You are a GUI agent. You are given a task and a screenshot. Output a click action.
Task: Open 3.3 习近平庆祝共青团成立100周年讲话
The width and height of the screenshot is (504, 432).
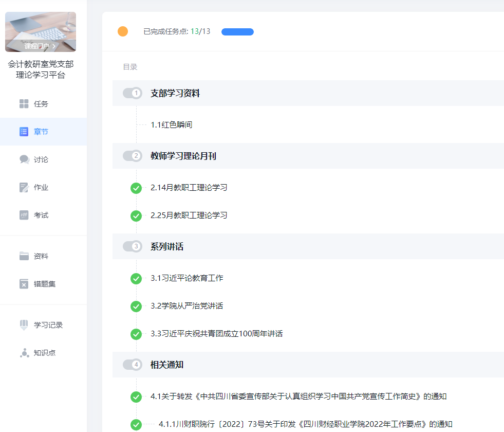point(216,334)
